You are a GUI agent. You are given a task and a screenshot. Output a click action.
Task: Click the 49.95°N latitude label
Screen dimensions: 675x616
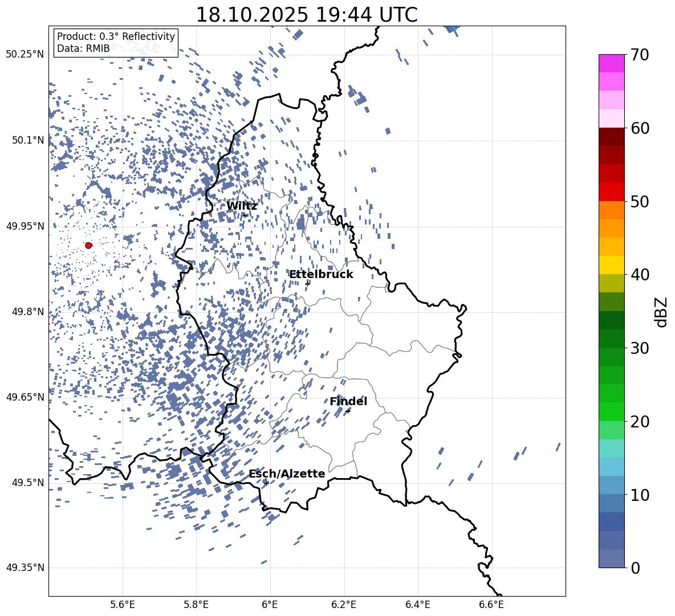pyautogui.click(x=25, y=226)
